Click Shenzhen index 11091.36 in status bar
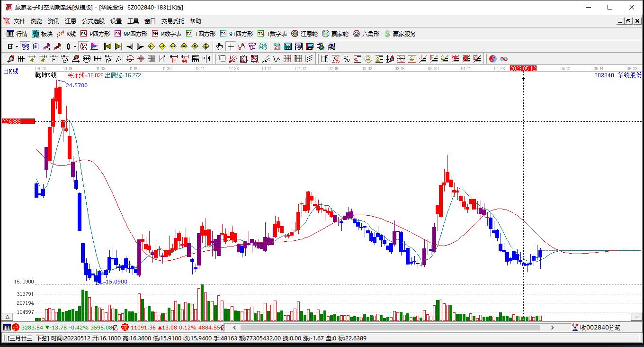644x347 pixels. (143, 327)
